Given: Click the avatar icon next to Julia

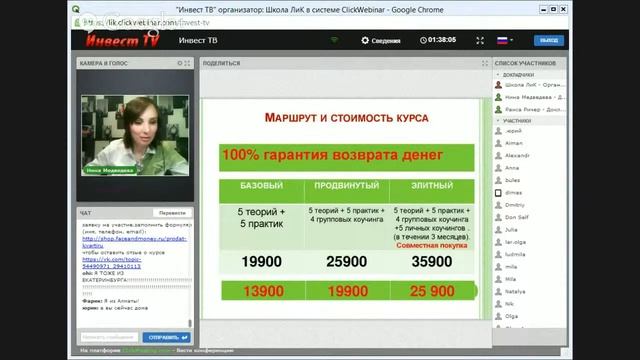Looking at the screenshot, I should pyautogui.click(x=498, y=230).
